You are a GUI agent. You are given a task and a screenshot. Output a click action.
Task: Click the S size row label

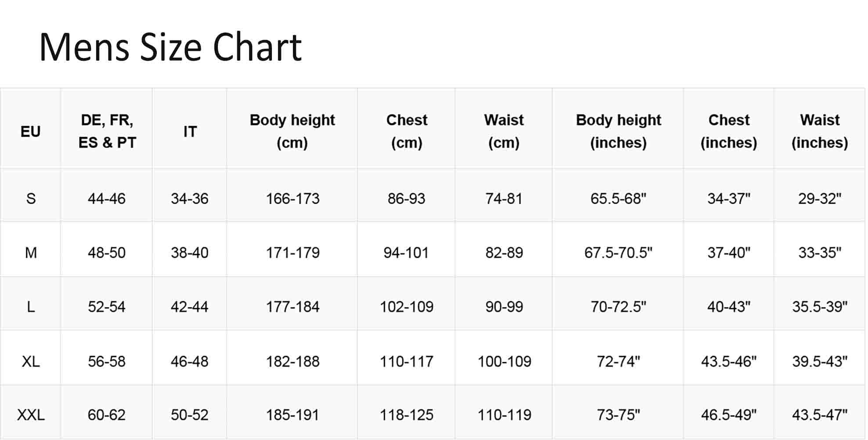pyautogui.click(x=30, y=199)
